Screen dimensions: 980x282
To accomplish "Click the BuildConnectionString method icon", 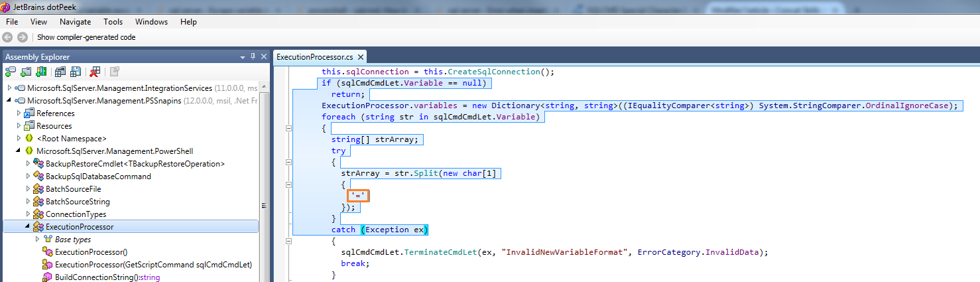I will coord(48,277).
